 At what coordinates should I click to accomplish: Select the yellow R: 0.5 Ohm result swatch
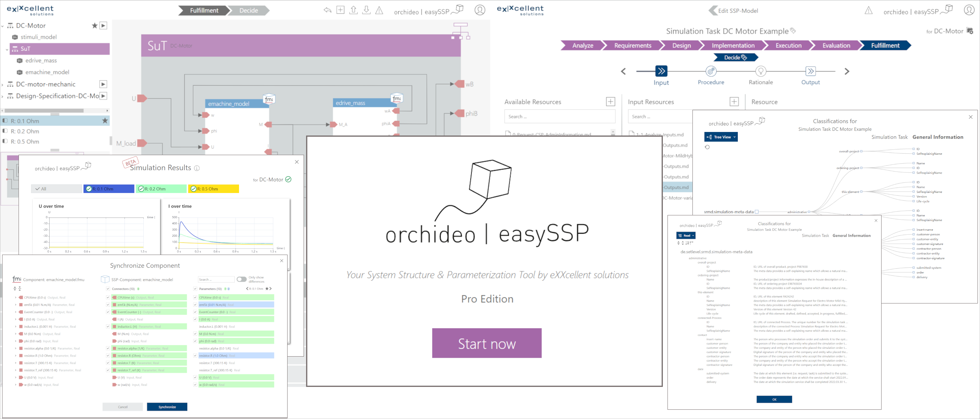(213, 189)
